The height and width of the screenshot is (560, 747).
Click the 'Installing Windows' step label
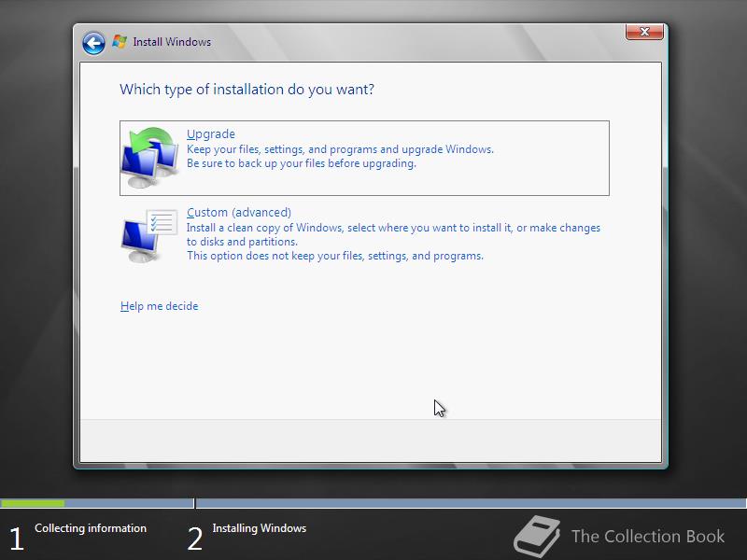pyautogui.click(x=260, y=528)
